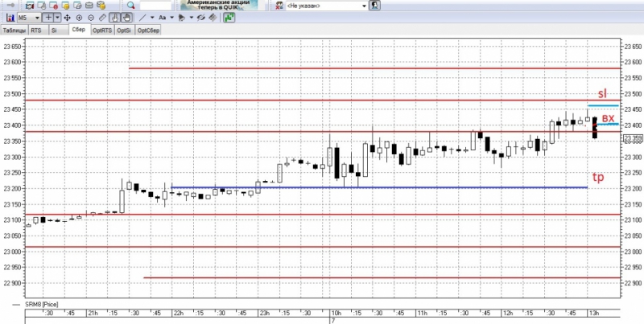Select the top red line near 23 580
Screen dimensions: 644x324
coord(374,68)
